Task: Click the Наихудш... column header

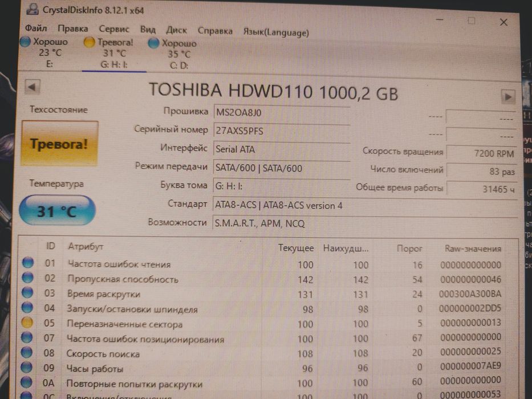Action: 346,248
